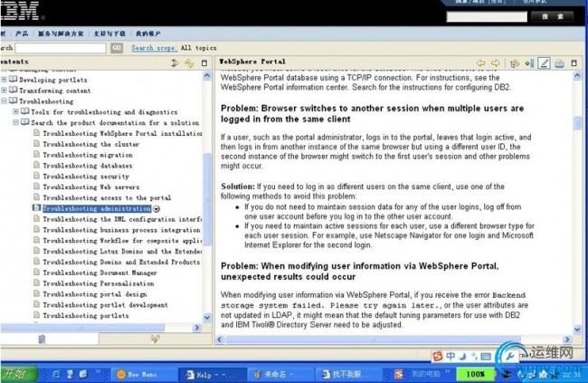Collapse the Troubleshooting node
The width and height of the screenshot is (588, 383).
pyautogui.click(x=5, y=101)
